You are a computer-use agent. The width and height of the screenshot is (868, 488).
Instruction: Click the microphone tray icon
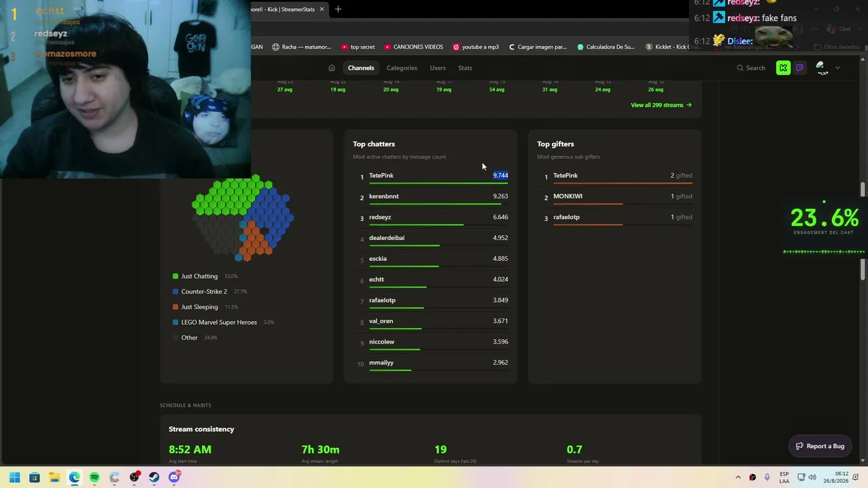pos(767,477)
